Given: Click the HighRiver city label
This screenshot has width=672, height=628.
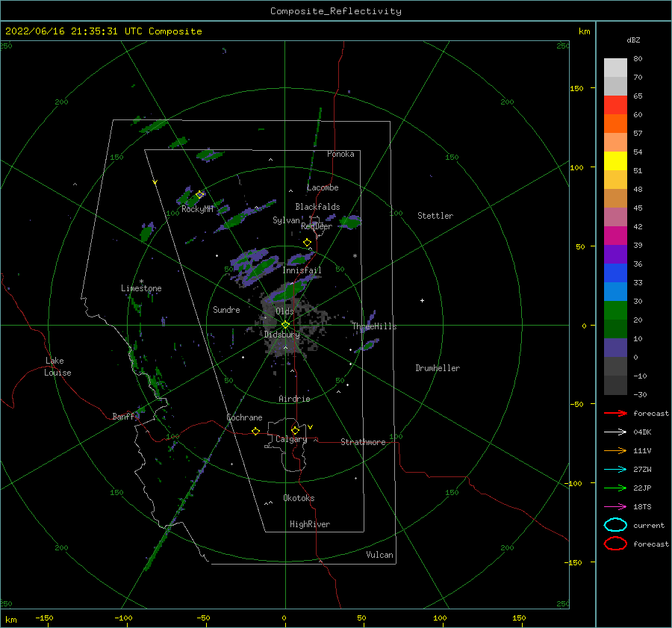Looking at the screenshot, I should point(310,524).
